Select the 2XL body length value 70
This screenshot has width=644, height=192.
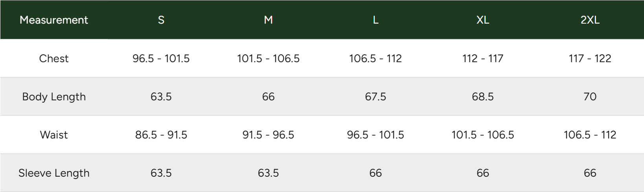(590, 97)
